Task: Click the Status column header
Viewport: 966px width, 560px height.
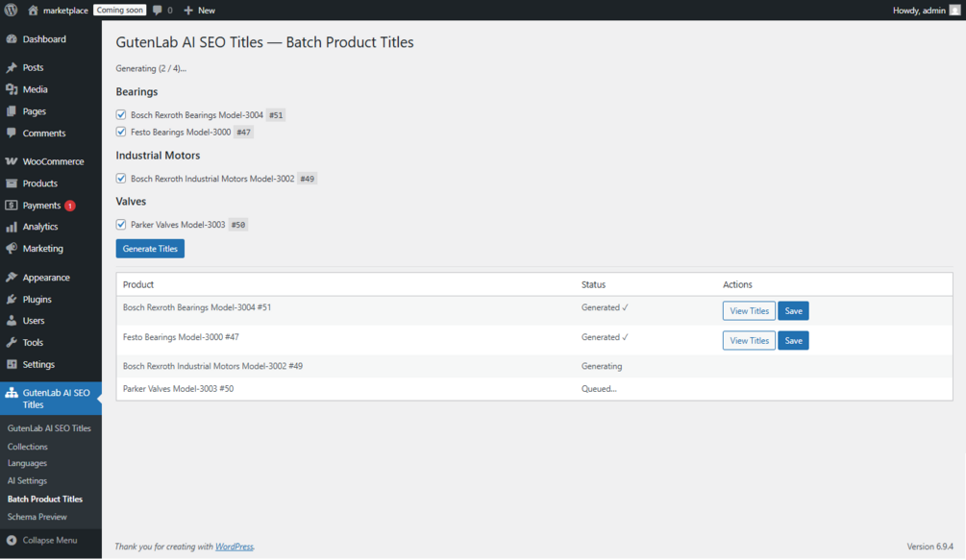Action: coord(593,284)
